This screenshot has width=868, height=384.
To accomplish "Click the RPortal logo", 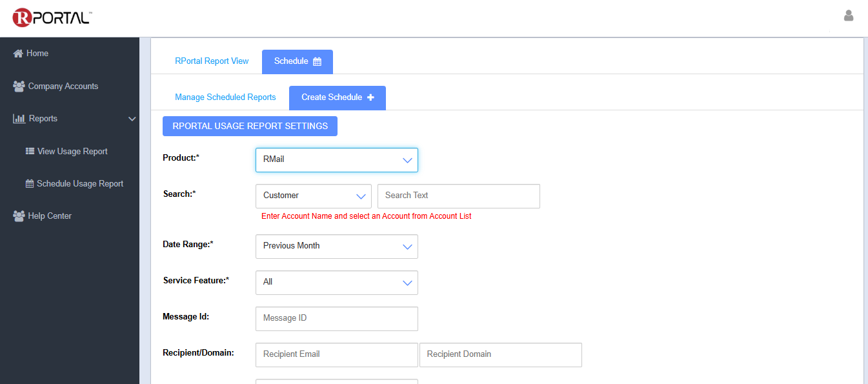I will point(52,17).
